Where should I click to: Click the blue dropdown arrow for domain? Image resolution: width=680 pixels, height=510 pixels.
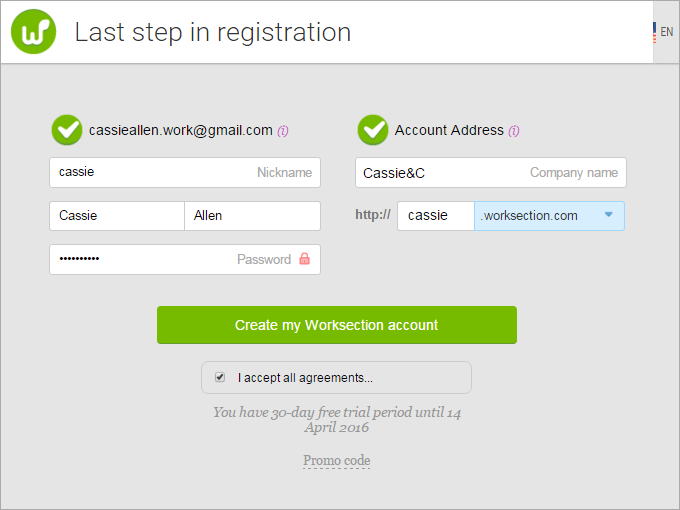coord(608,214)
